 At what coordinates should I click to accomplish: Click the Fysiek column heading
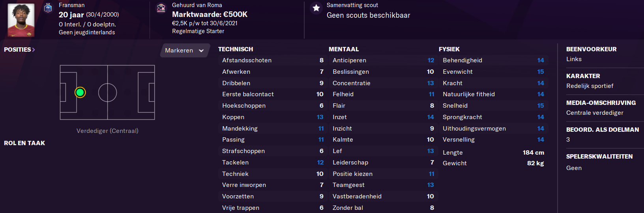pyautogui.click(x=449, y=49)
